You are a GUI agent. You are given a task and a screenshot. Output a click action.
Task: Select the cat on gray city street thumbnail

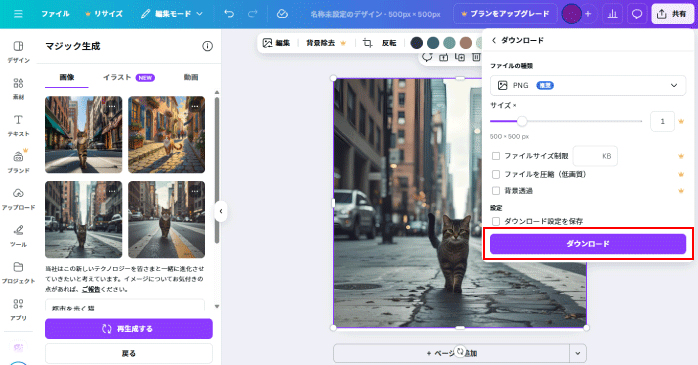click(84, 219)
